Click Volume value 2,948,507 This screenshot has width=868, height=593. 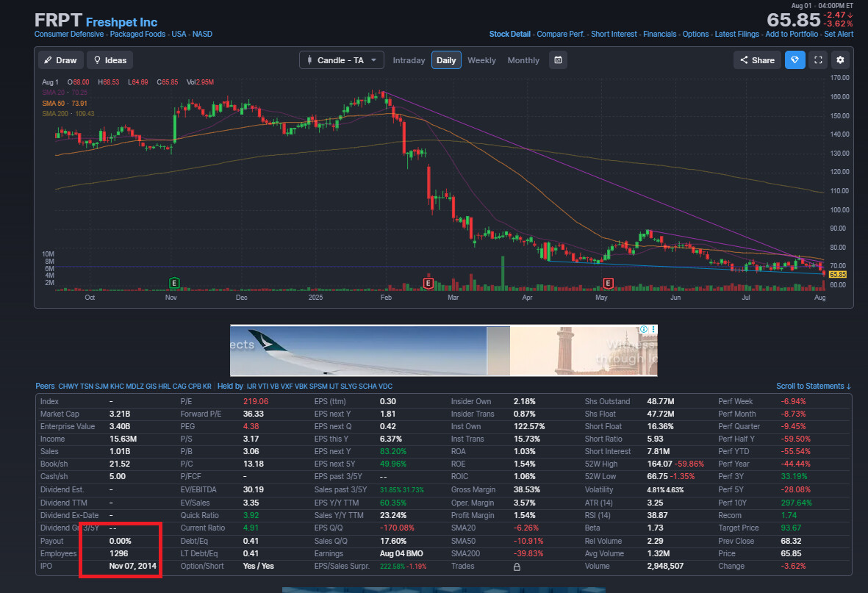pyautogui.click(x=665, y=566)
